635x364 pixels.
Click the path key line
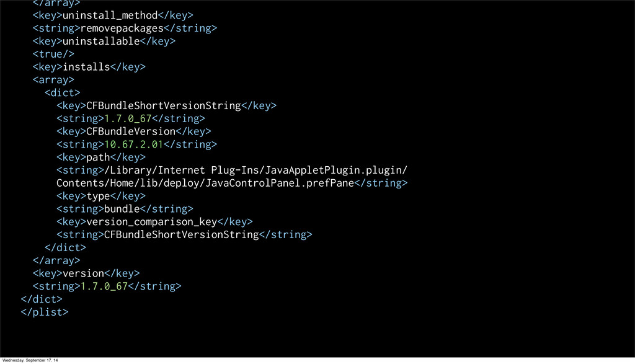[x=100, y=158]
